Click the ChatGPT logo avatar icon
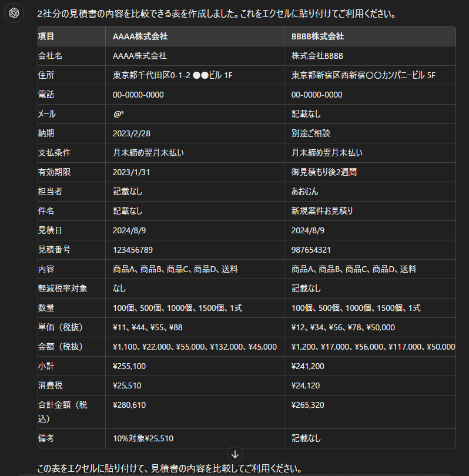Screen dimensions: 469x476 coord(14,13)
